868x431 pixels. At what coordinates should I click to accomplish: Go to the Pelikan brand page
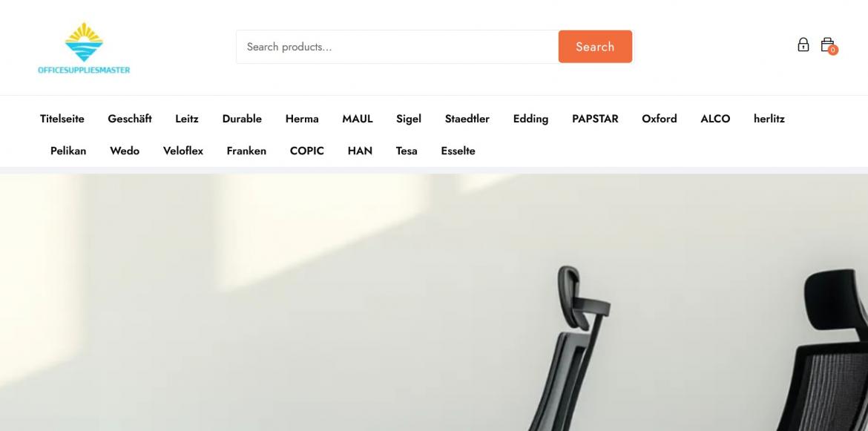tap(68, 151)
